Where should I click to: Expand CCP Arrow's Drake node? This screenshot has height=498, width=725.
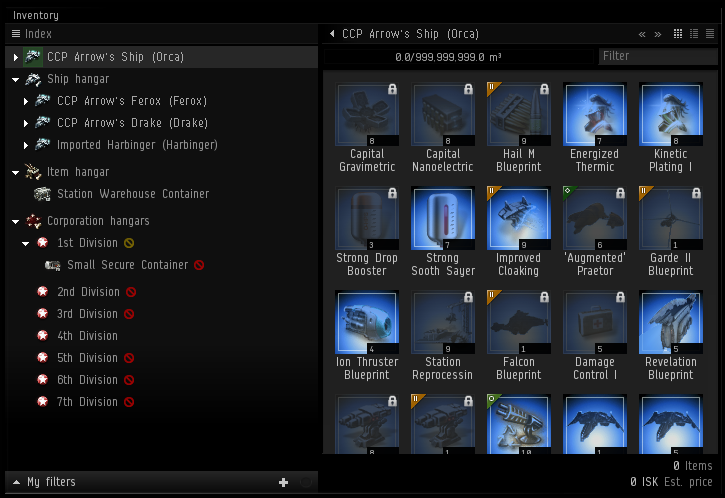click(x=26, y=123)
